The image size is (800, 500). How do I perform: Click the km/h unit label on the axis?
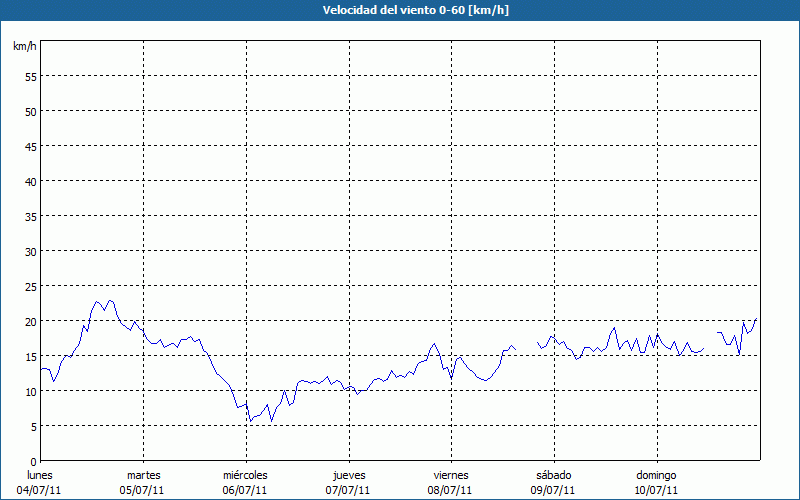coord(25,47)
